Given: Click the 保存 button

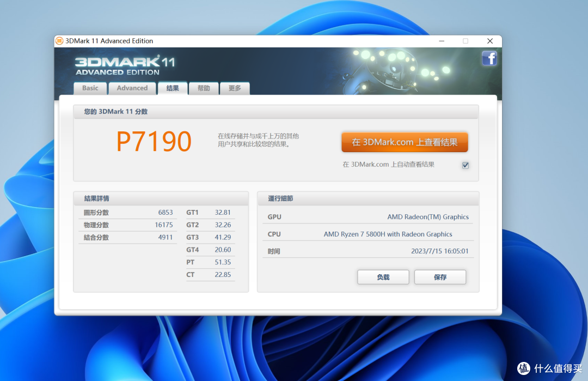Looking at the screenshot, I should 440,277.
